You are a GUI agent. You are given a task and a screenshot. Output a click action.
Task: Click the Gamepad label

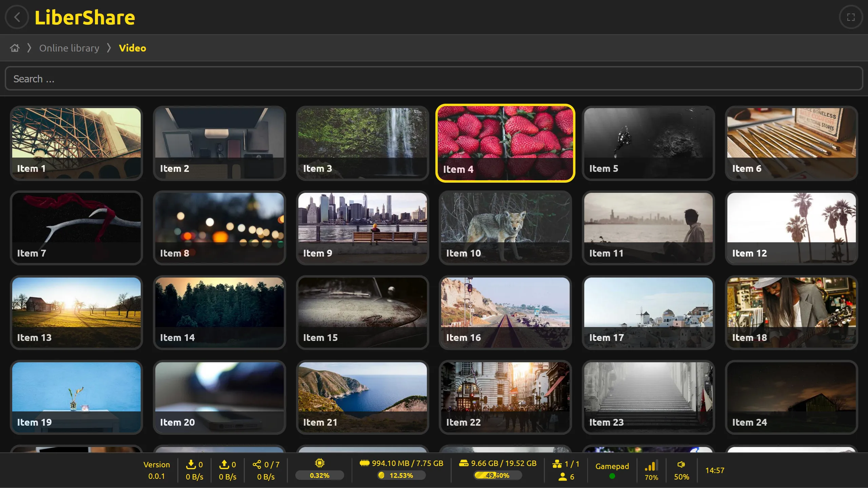tap(612, 466)
